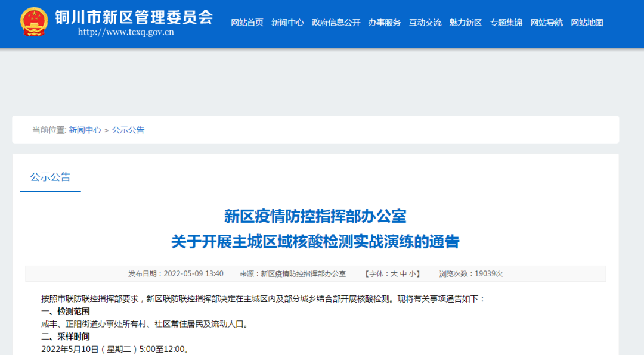This screenshot has width=644, height=355.
Task: Select 政府信息公开 in the top navigation
Action: pos(336,23)
